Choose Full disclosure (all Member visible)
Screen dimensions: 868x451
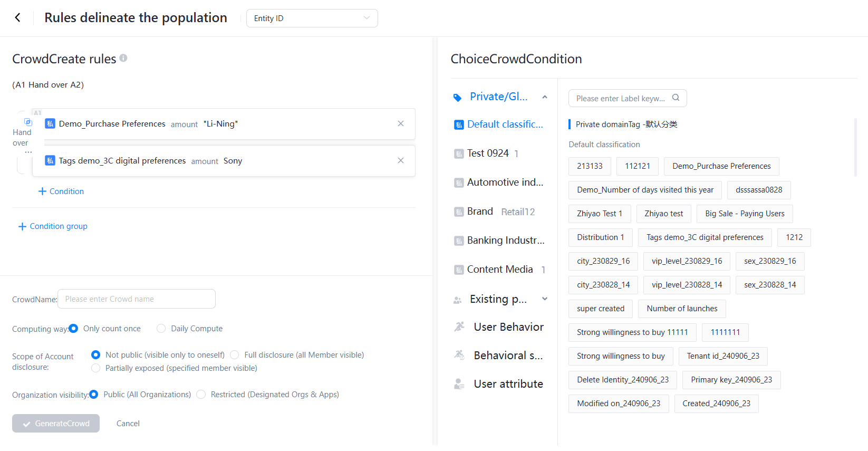235,355
